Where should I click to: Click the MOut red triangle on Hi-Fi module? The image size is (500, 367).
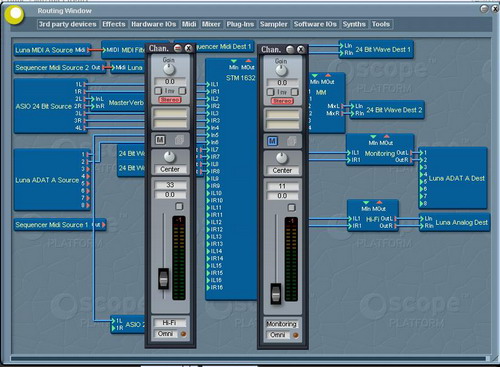379,202
